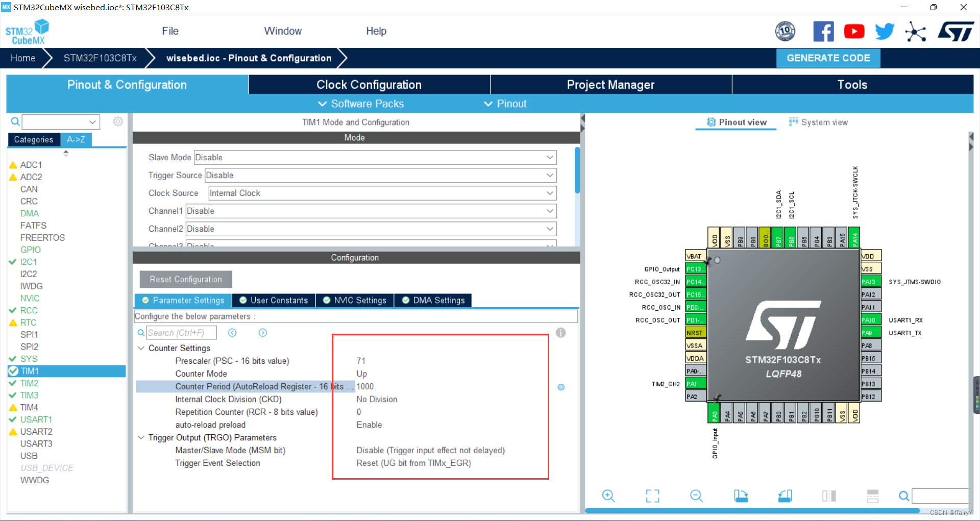Open the peripheral search combo box
Viewport: 980px width, 521px height.
(61, 121)
